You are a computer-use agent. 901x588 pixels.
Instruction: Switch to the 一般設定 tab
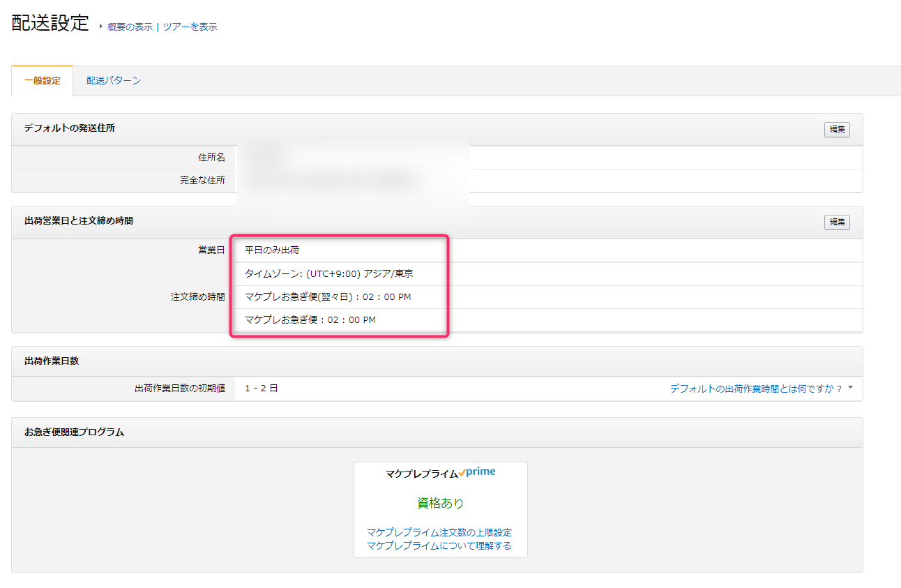pyautogui.click(x=43, y=81)
